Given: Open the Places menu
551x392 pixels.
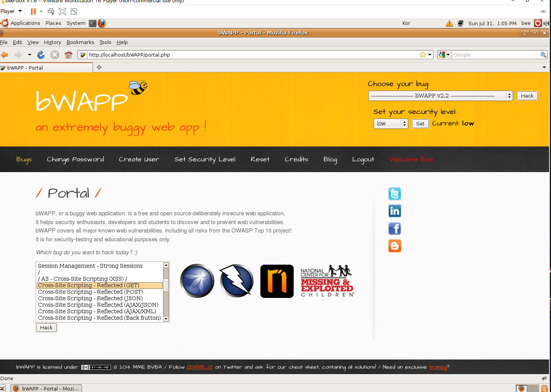Looking at the screenshot, I should 53,23.
